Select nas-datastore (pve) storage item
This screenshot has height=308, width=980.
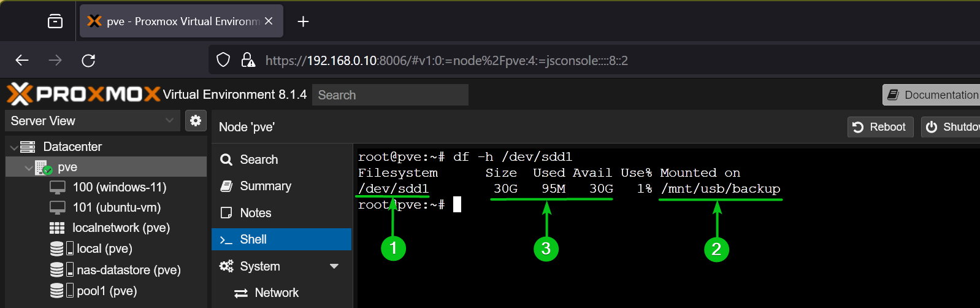click(106, 270)
